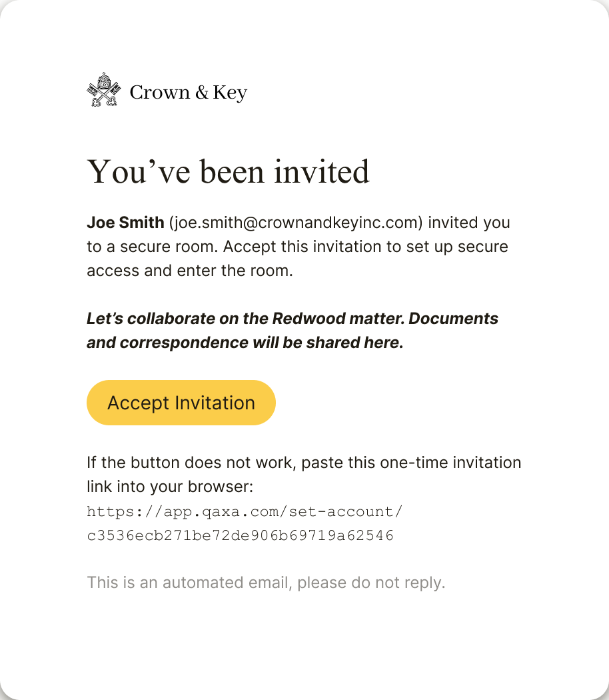This screenshot has height=700, width=609.
Task: Click the phrase "link into your browser:"
Action: 169,487
